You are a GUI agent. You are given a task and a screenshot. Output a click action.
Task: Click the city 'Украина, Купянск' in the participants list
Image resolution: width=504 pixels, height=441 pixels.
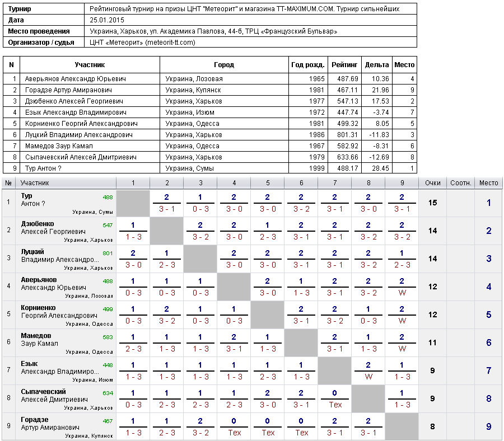click(x=193, y=90)
